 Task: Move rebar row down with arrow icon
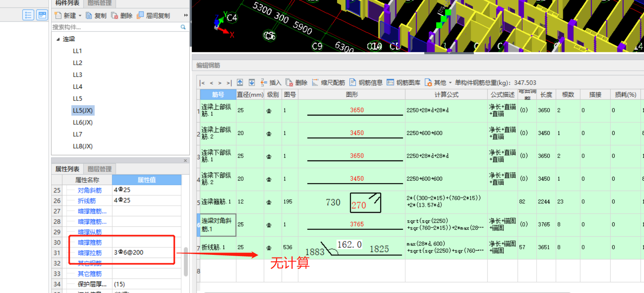click(x=252, y=82)
